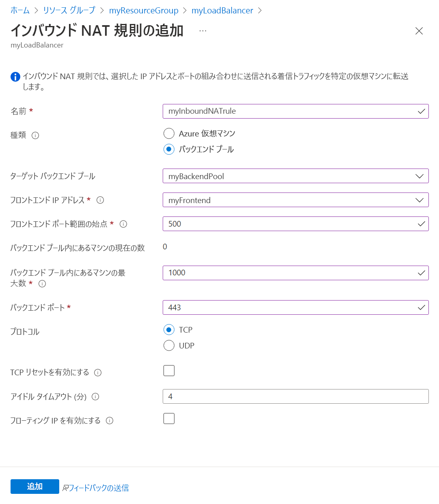Click the 追加 button

(34, 486)
